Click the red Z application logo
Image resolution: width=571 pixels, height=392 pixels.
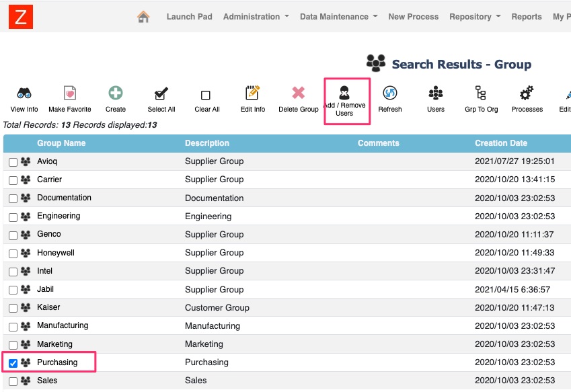(x=21, y=17)
